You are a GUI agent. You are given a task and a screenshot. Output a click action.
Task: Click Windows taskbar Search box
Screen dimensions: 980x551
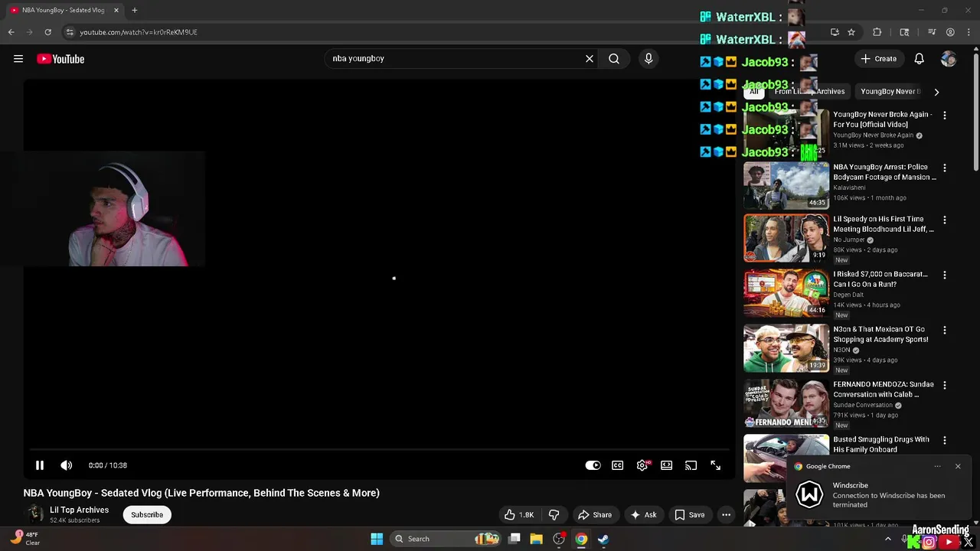click(446, 539)
